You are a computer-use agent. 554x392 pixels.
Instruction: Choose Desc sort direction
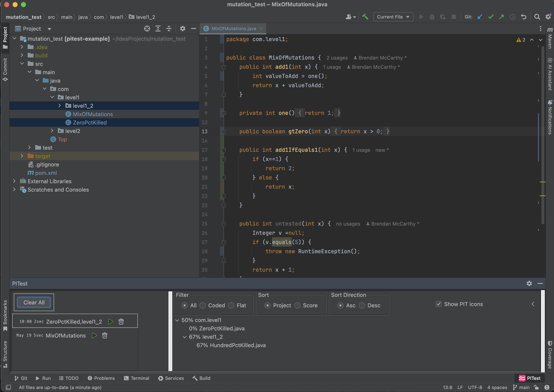click(x=362, y=306)
